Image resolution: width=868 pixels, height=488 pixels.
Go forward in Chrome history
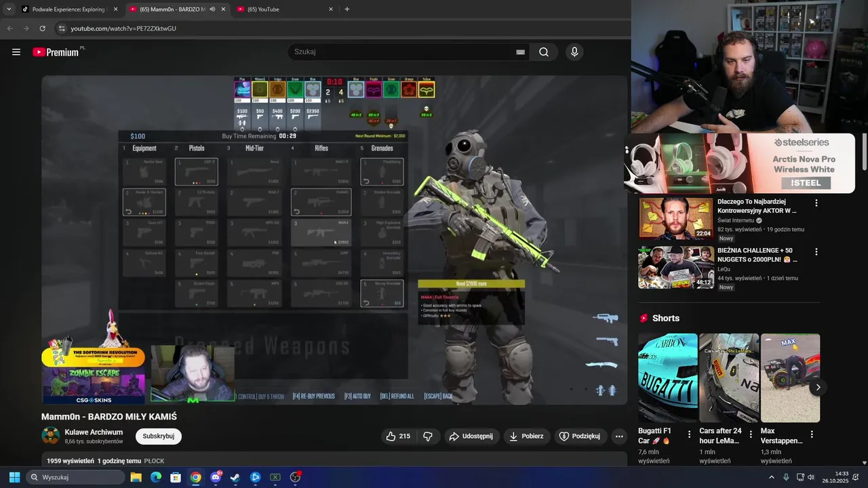tap(26, 28)
